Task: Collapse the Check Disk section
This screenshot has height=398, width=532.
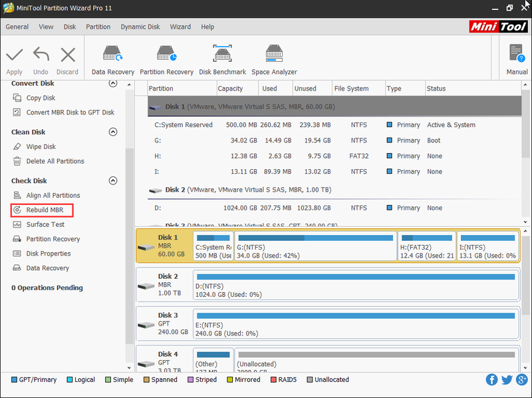Action: 112,180
